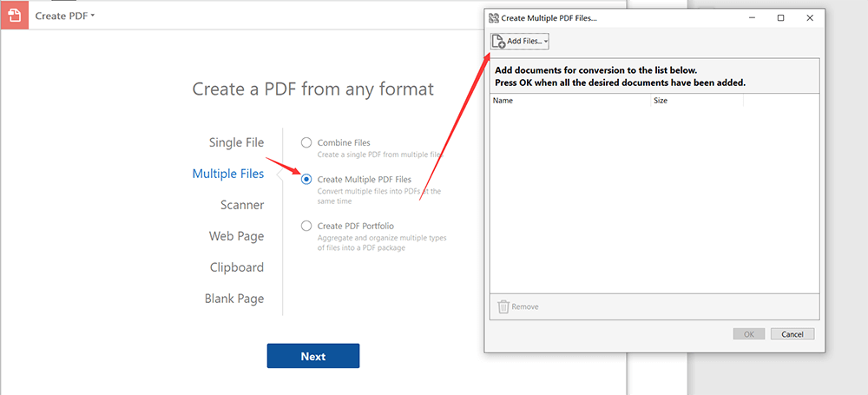The height and width of the screenshot is (395, 868).
Task: Select Clipboard as the PDF source
Action: click(x=236, y=267)
